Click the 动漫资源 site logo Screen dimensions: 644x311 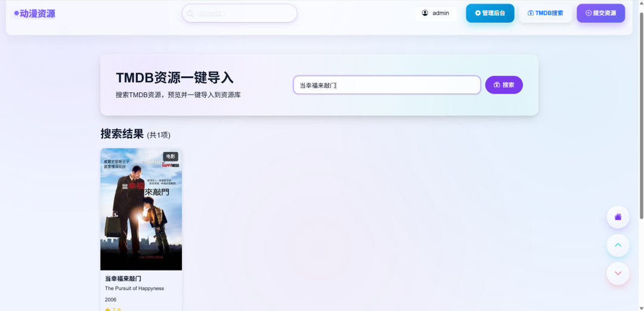click(x=35, y=14)
